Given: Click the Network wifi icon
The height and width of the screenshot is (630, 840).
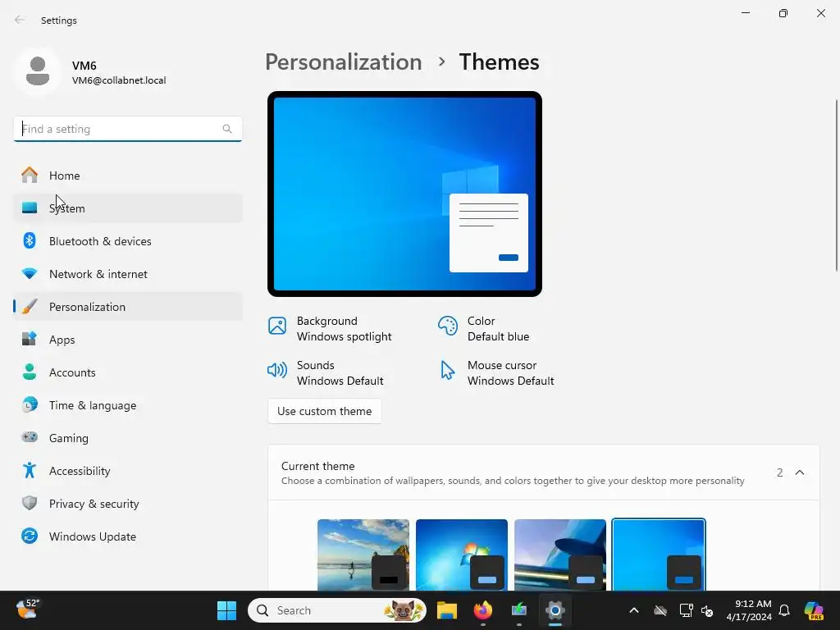Looking at the screenshot, I should point(30,274).
